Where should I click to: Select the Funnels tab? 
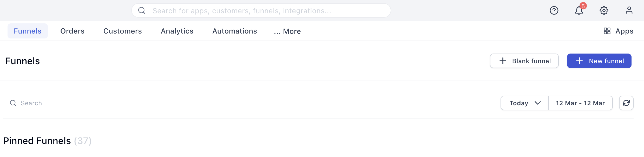point(28,31)
